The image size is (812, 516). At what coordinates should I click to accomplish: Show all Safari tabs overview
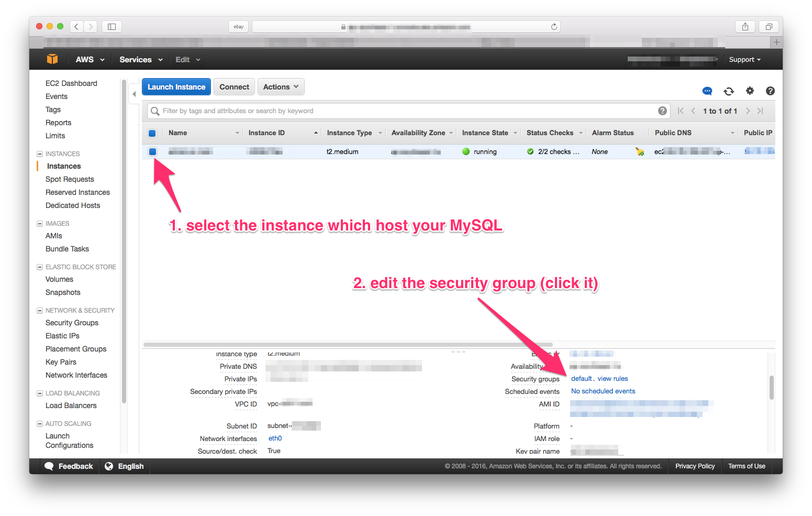769,26
